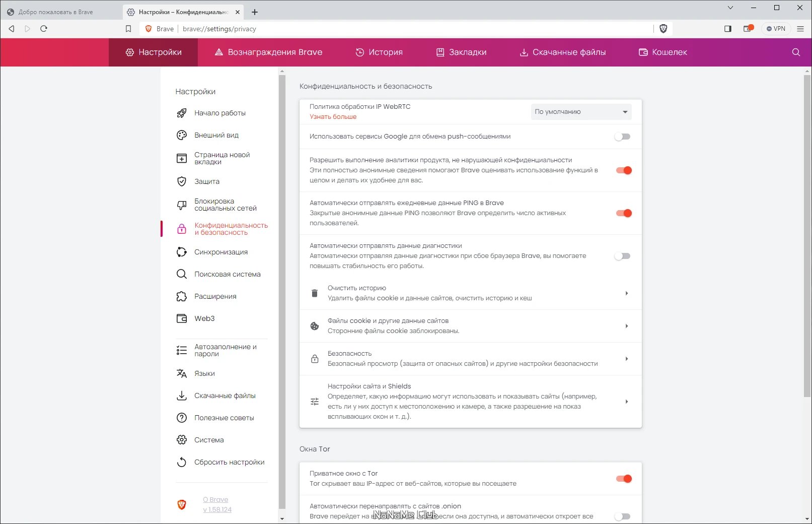
Task: Bookmark this page icon
Action: click(x=128, y=29)
